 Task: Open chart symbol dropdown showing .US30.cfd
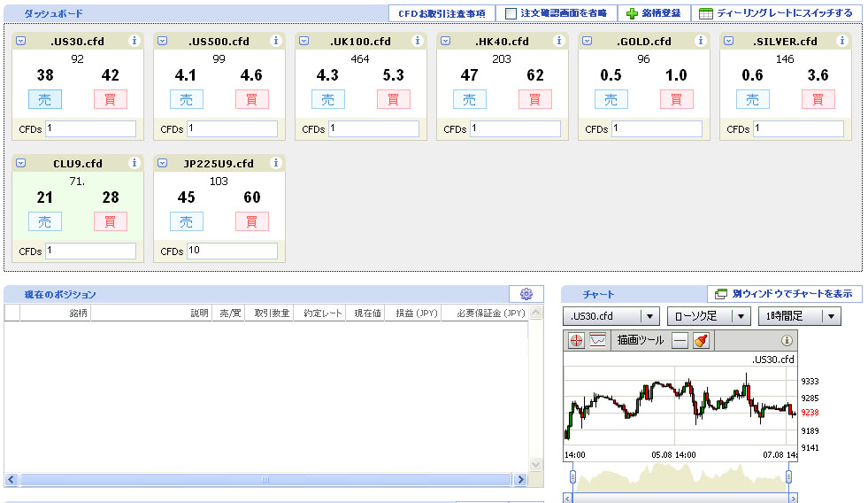tap(611, 316)
